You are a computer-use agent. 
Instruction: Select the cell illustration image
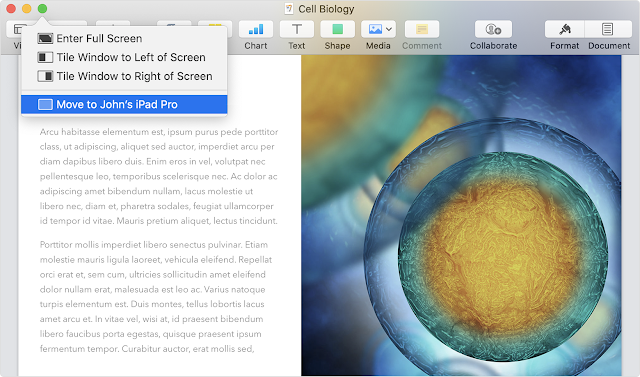pyautogui.click(x=461, y=215)
